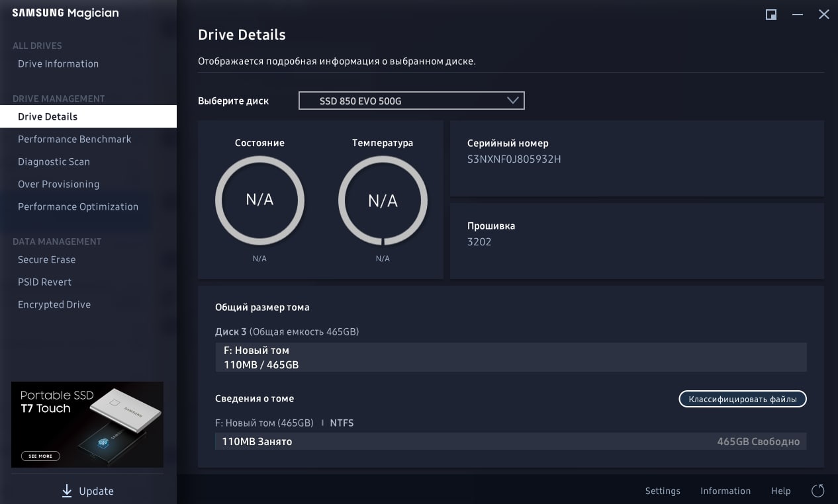Click the Состояние N/A gauge
This screenshot has width=838, height=504.
[x=259, y=200]
